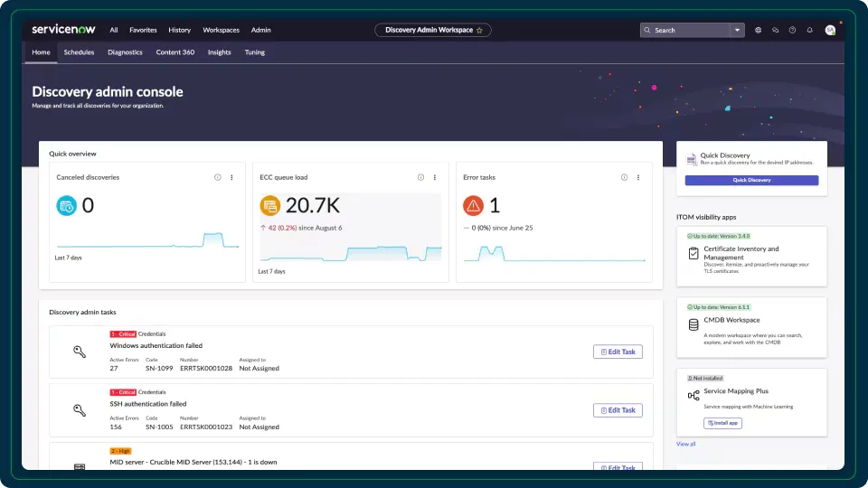Switch to the Schedules tab
This screenshot has height=488, width=868.
(x=79, y=52)
